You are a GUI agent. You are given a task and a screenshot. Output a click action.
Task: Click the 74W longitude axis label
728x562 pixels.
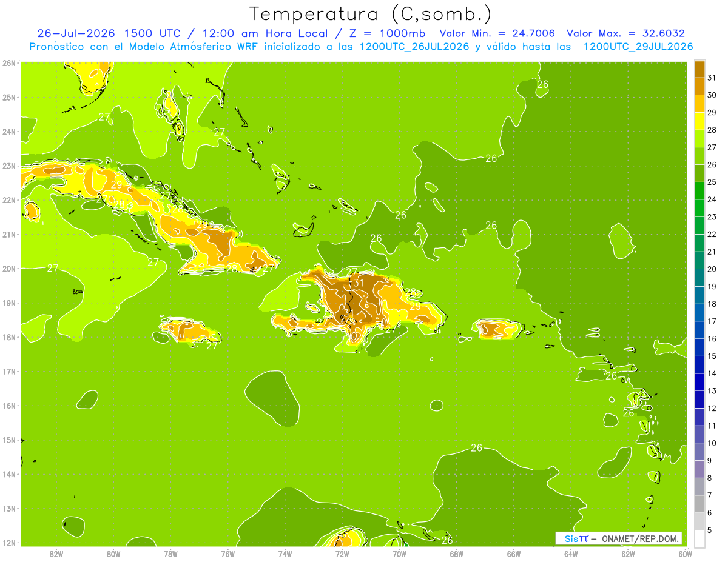(285, 554)
